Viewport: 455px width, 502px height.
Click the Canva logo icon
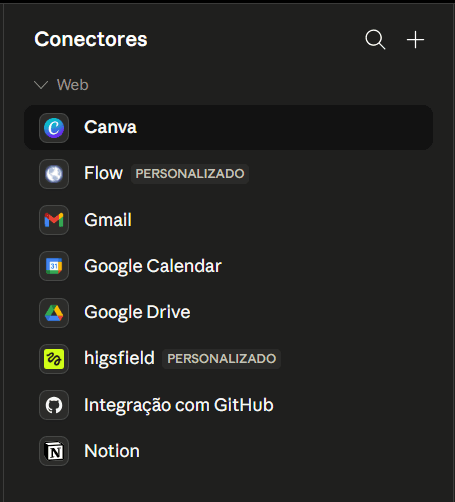54,128
